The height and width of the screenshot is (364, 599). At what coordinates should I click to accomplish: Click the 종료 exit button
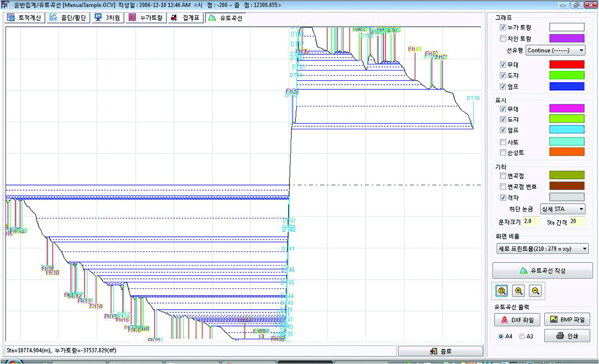tap(440, 351)
